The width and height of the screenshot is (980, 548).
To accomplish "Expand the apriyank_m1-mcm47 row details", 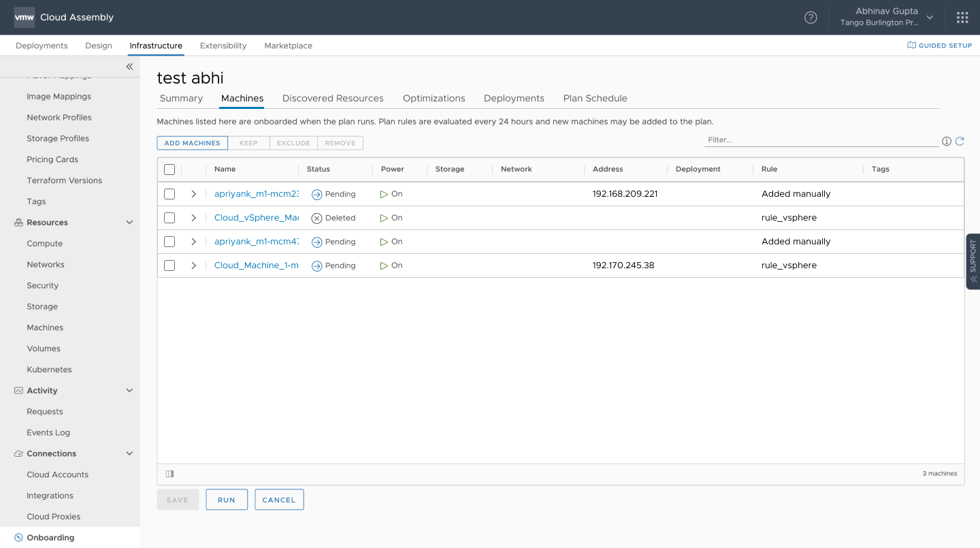I will tap(193, 242).
